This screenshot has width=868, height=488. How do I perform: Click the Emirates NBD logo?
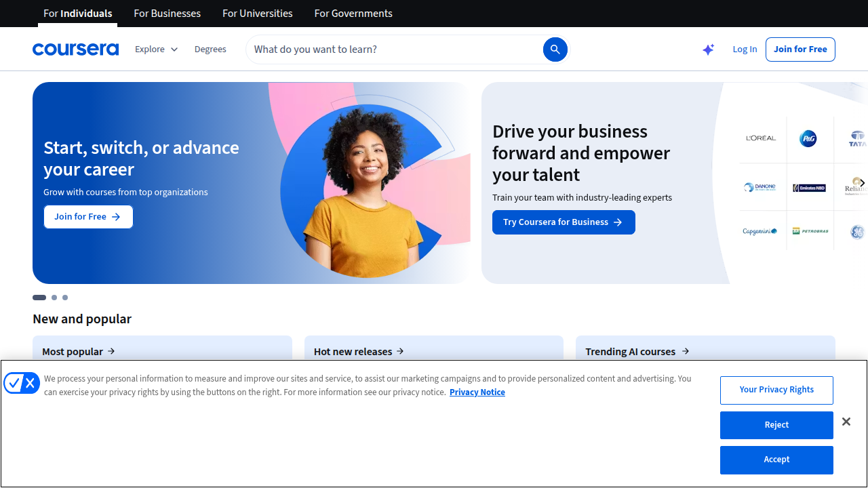point(809,188)
